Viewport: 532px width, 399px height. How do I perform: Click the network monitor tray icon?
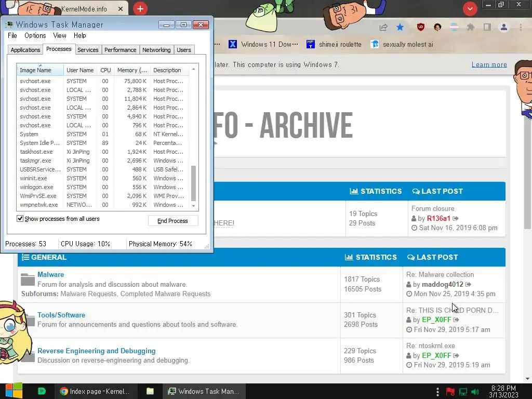click(x=463, y=392)
